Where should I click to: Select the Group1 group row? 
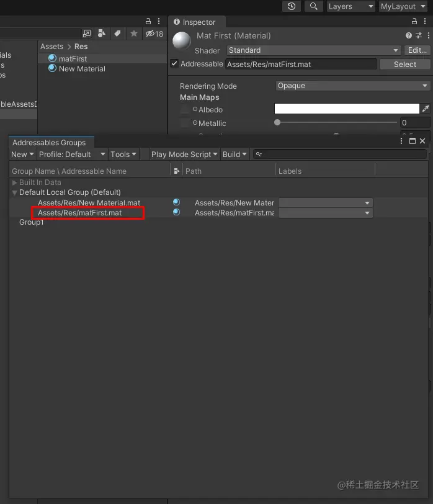pyautogui.click(x=31, y=222)
